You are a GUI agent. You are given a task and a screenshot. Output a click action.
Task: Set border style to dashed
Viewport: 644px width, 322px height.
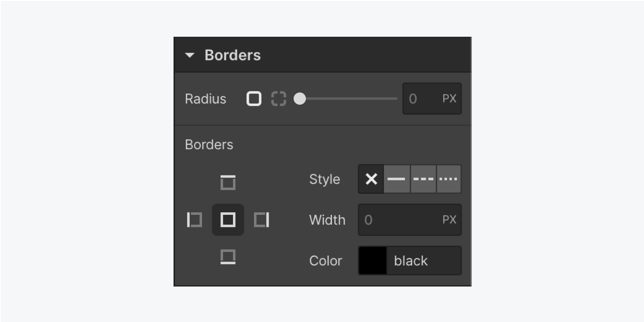coord(423,179)
